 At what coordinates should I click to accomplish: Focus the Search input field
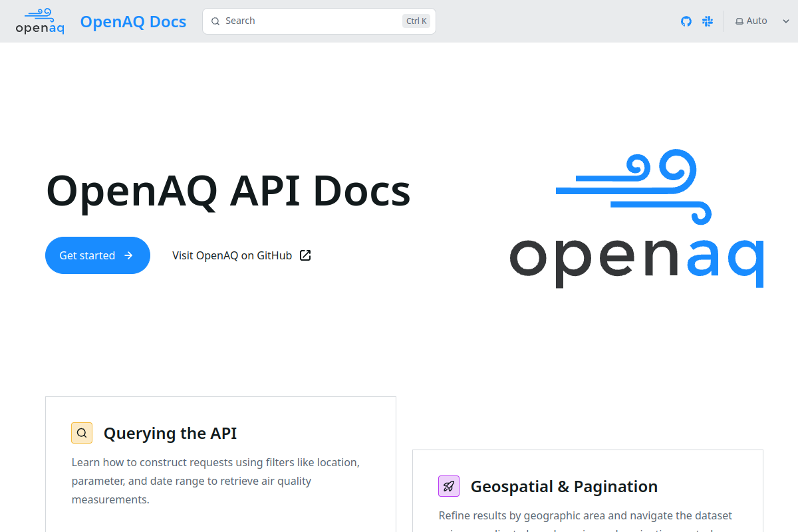coord(319,21)
